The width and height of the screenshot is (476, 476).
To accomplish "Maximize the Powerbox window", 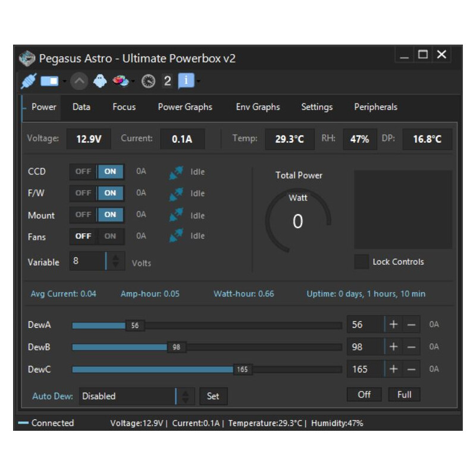I will click(423, 55).
